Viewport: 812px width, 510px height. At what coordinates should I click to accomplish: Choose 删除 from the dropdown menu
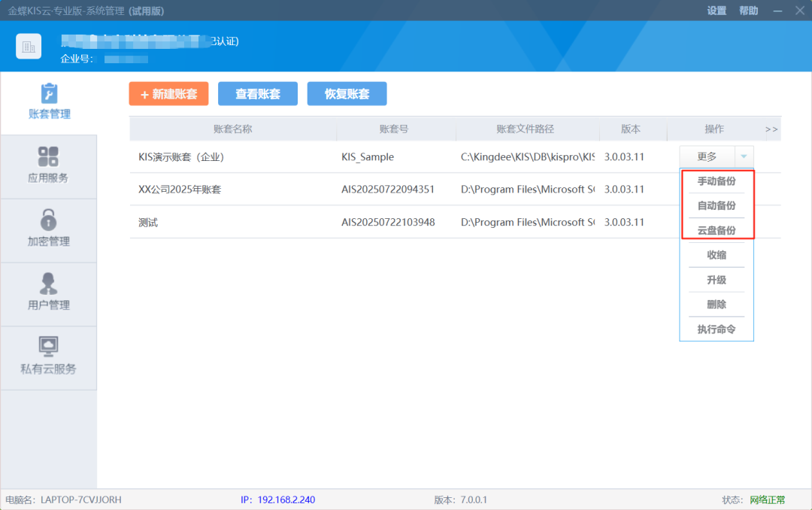[717, 304]
